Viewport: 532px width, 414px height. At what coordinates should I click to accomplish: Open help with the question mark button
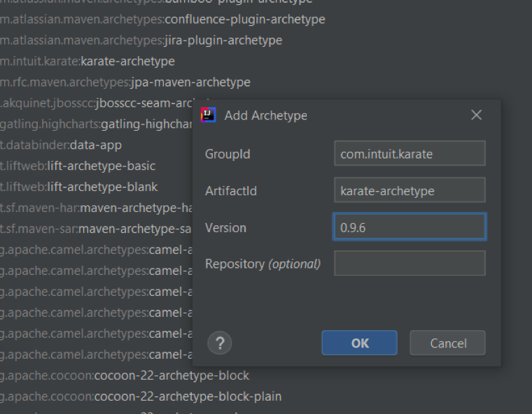220,343
